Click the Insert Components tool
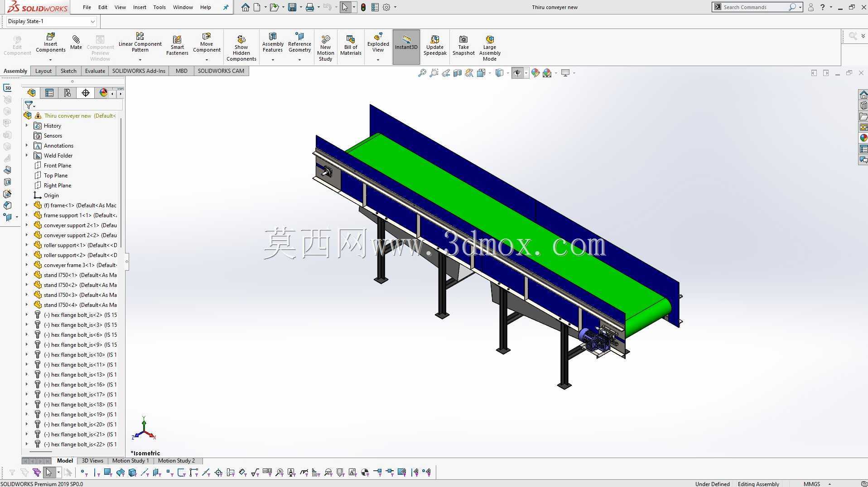The height and width of the screenshot is (487, 868). click(51, 43)
